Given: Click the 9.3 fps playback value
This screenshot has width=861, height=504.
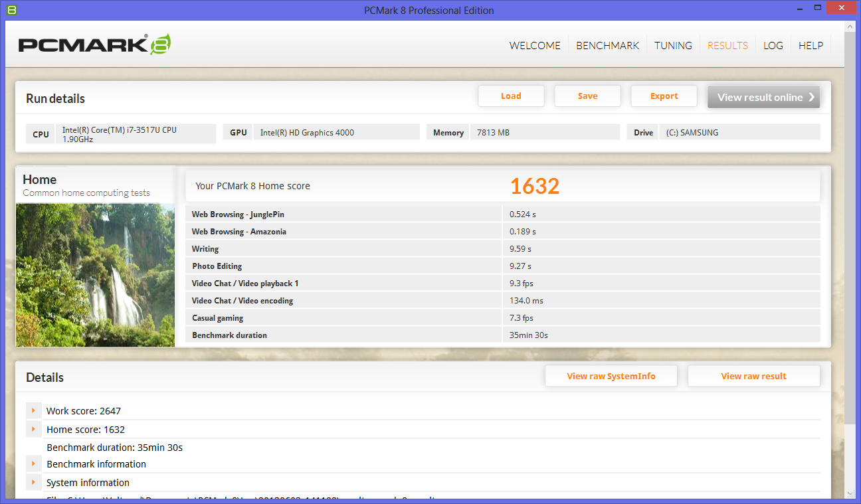Looking at the screenshot, I should pos(520,283).
